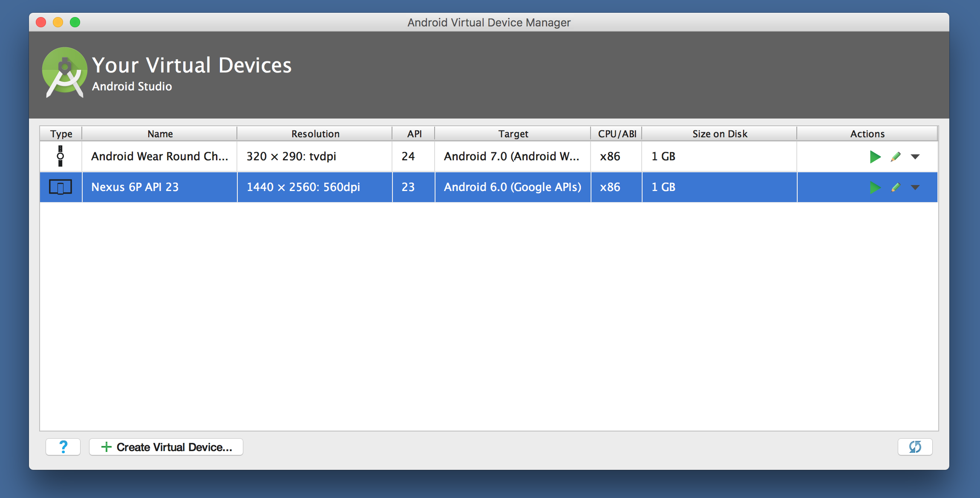The image size is (980, 498).
Task: Click the Android Studio logo
Action: click(x=65, y=72)
